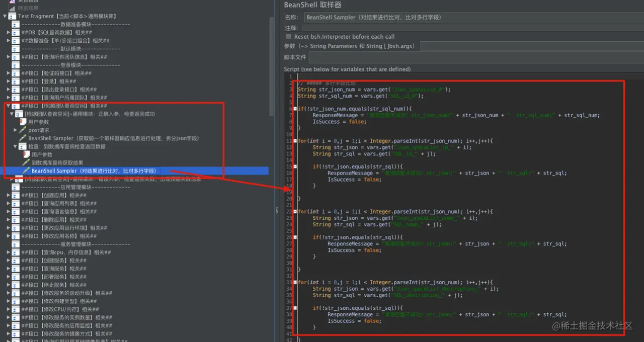Click the 用户参数 icon above post请求
This screenshot has height=342, width=644.
[23, 122]
